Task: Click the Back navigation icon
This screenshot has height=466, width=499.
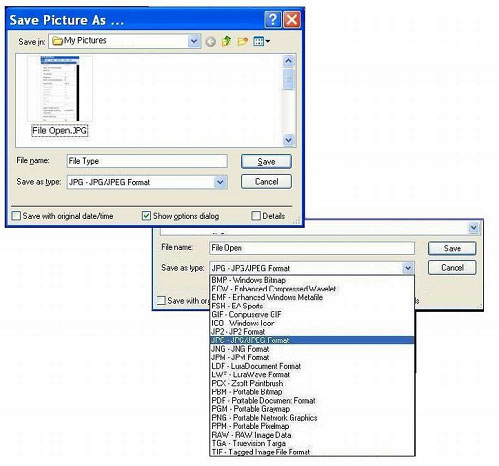Action: pos(210,42)
